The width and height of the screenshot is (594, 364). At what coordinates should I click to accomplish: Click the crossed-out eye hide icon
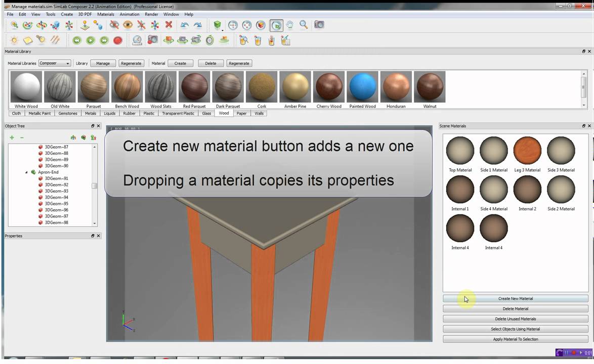click(114, 25)
